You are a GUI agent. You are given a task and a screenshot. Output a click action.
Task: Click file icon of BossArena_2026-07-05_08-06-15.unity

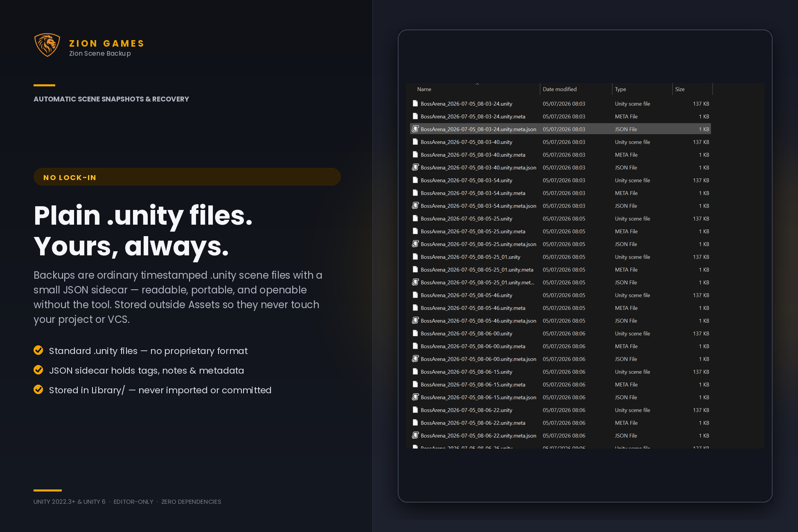[x=415, y=372]
